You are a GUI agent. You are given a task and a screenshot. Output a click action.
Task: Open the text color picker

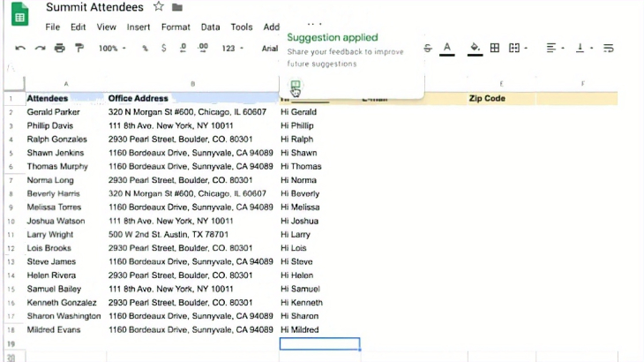(447, 49)
